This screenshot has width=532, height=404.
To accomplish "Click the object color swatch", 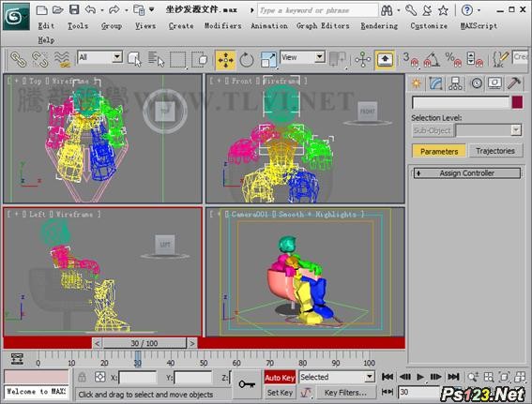I will [517, 103].
